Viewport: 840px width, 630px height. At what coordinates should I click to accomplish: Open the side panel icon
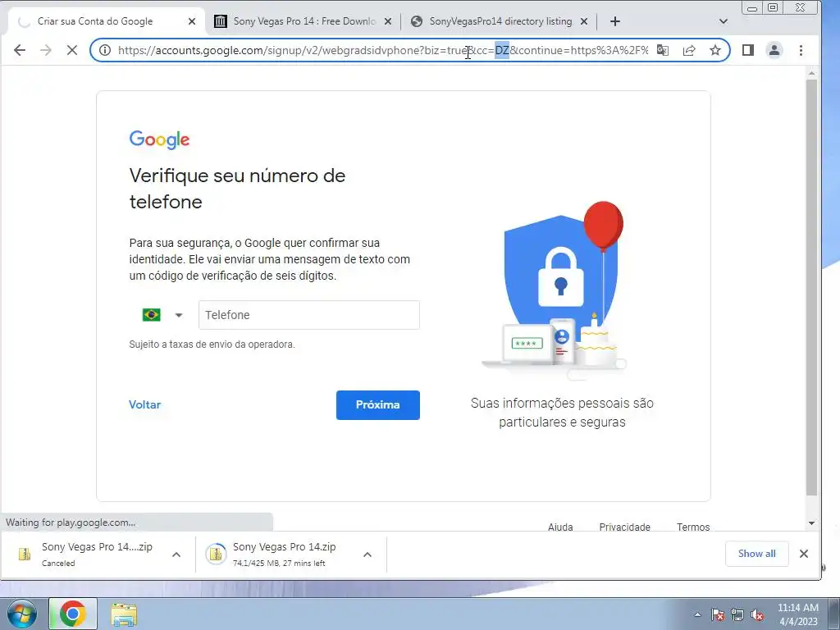click(x=748, y=50)
